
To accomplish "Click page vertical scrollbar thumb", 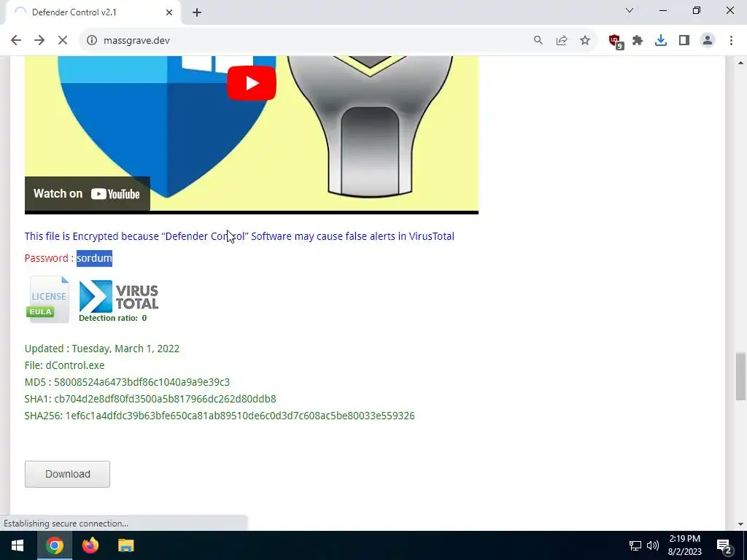I will [740, 376].
